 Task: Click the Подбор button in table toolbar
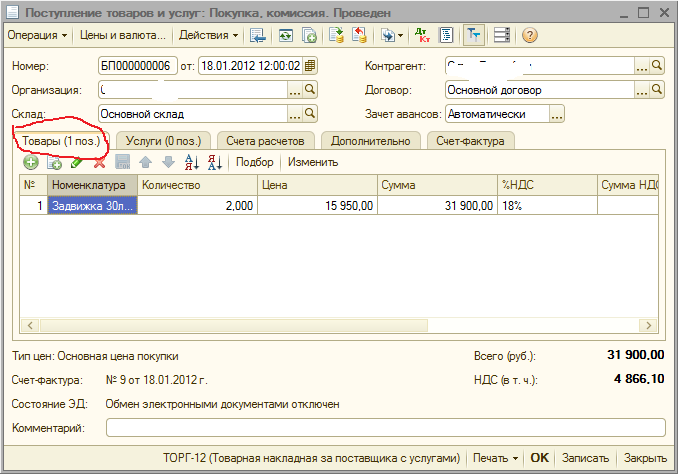pos(255,162)
